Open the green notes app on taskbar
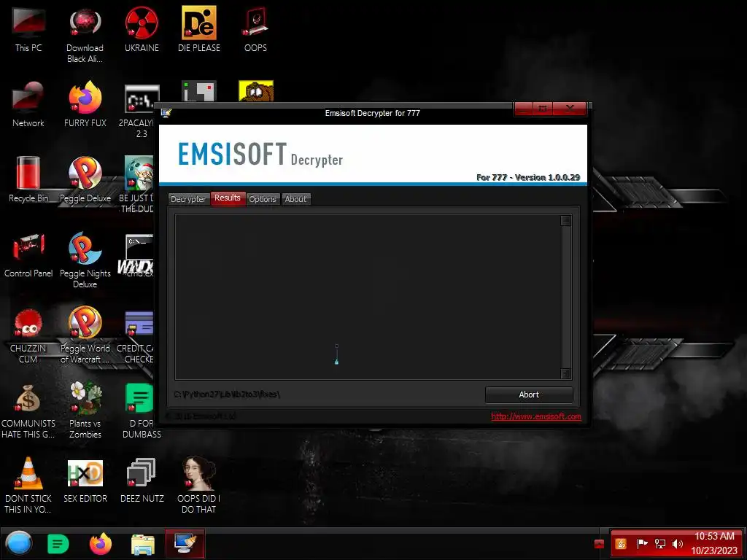The image size is (747, 560). click(x=58, y=544)
